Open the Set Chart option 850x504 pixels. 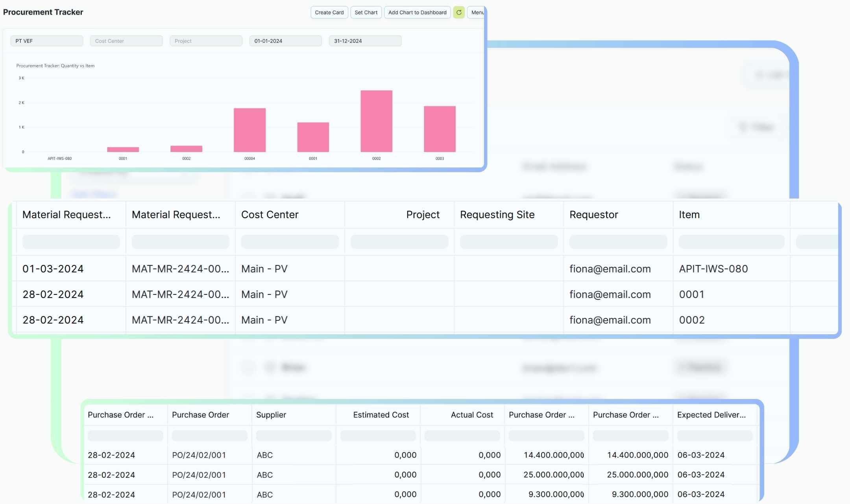point(366,13)
